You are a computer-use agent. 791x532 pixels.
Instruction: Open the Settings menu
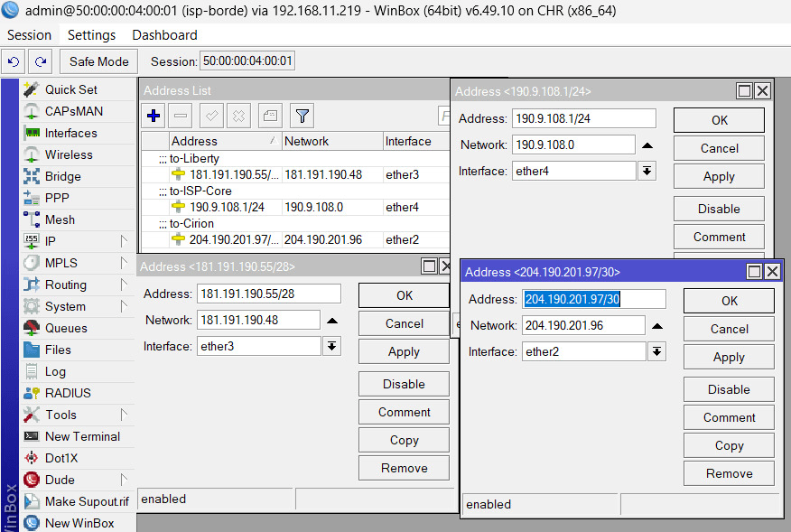click(x=91, y=35)
